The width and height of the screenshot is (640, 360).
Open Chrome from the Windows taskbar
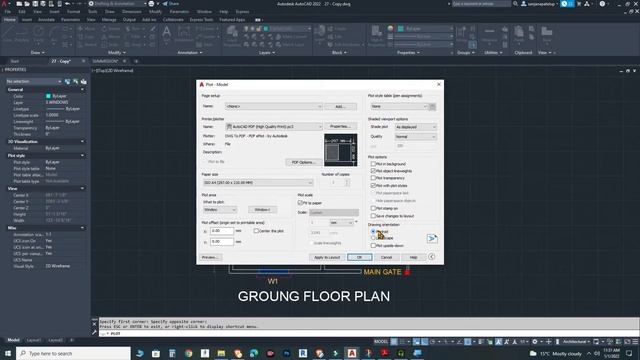click(188, 353)
